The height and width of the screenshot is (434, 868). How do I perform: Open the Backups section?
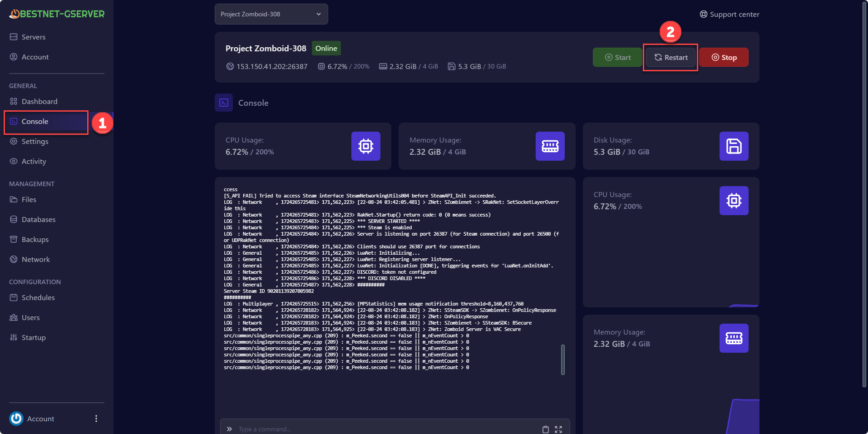(35, 239)
